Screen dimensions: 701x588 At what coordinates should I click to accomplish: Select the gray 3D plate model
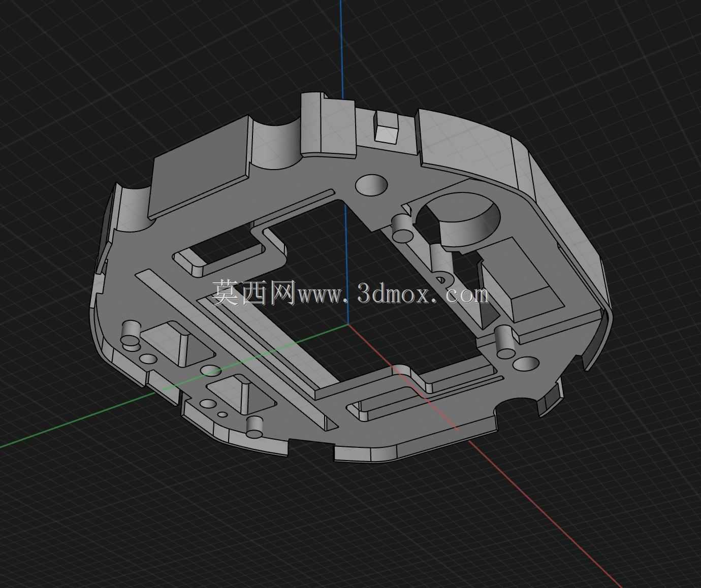(350, 277)
